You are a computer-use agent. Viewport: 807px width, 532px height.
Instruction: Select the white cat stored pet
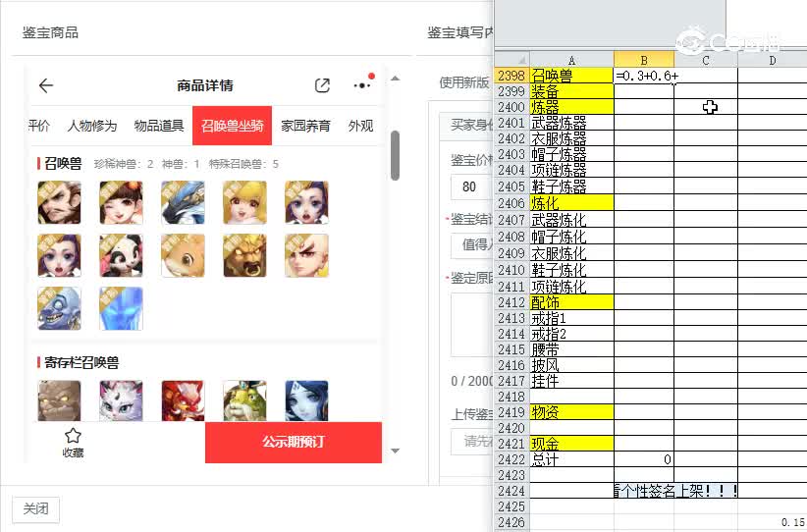[x=121, y=400]
